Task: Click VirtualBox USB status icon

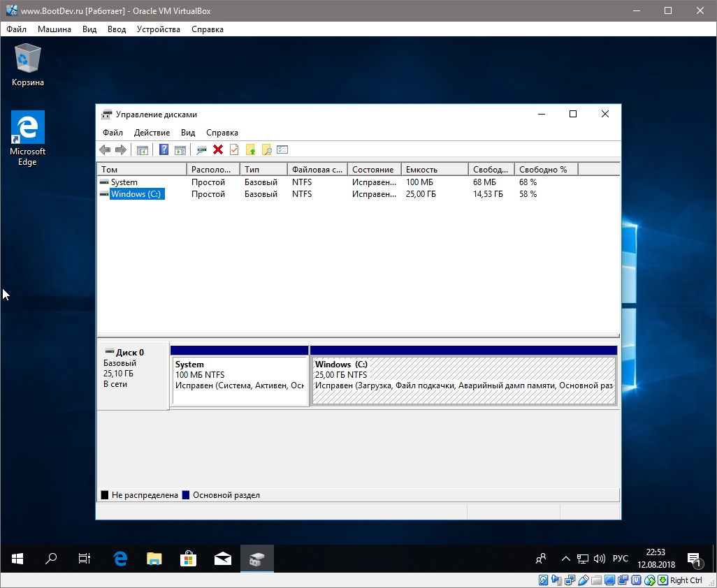Action: pyautogui.click(x=583, y=580)
